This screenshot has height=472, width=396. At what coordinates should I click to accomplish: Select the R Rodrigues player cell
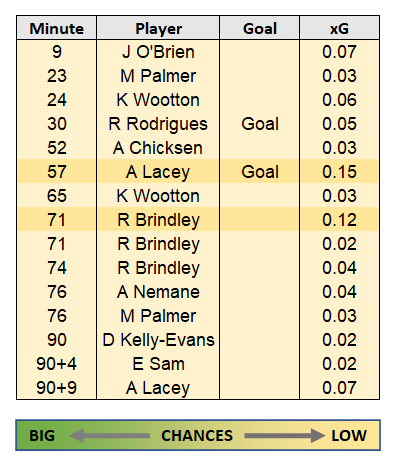click(x=158, y=124)
